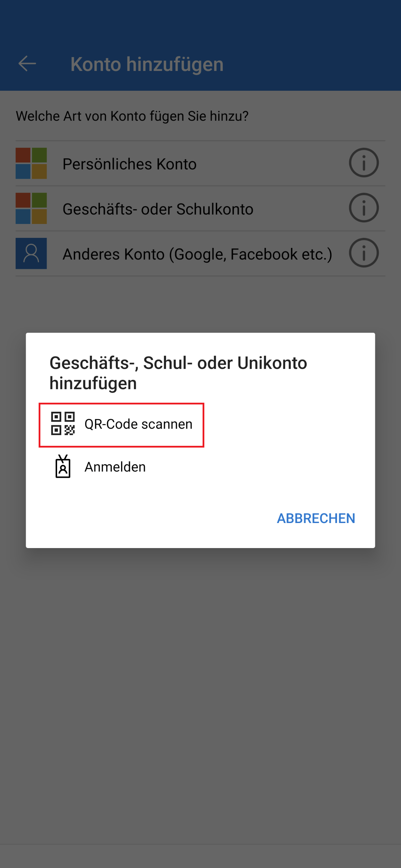Choose QR-Code scannen option
The image size is (401, 868).
point(121,425)
